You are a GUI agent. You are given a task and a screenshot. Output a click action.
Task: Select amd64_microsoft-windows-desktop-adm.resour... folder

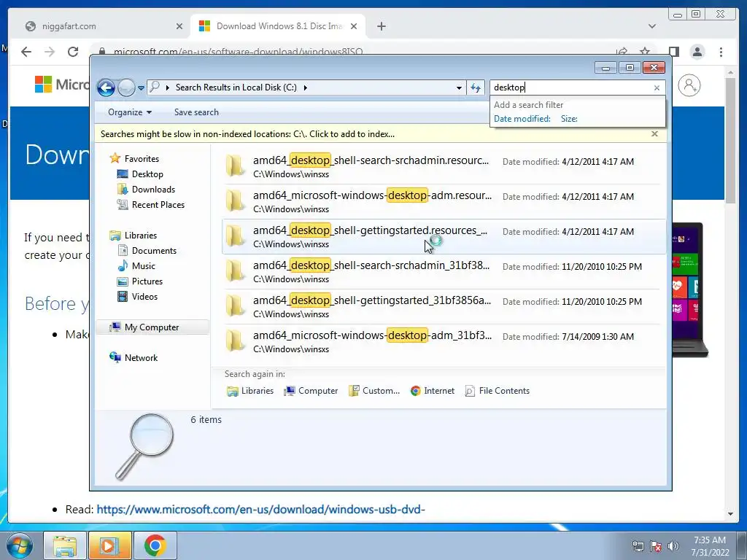(x=443, y=201)
